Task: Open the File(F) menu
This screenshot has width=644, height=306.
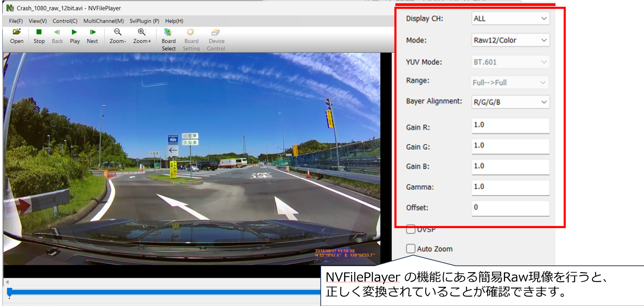Action: coord(16,21)
